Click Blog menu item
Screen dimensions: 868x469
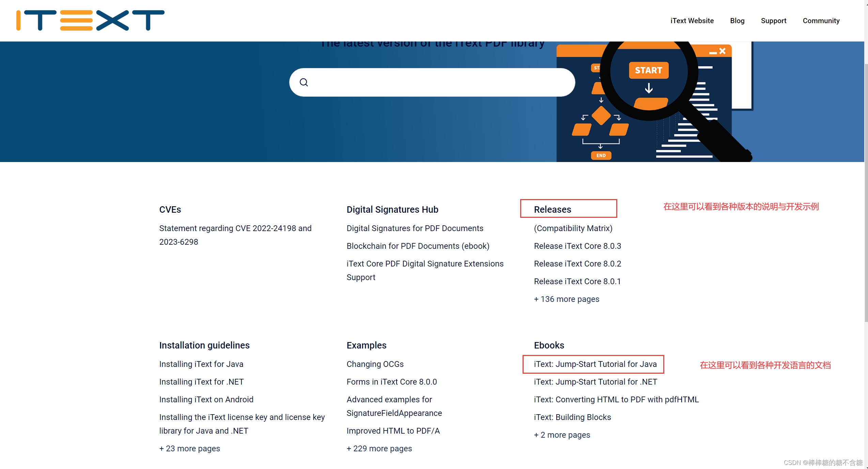click(738, 21)
